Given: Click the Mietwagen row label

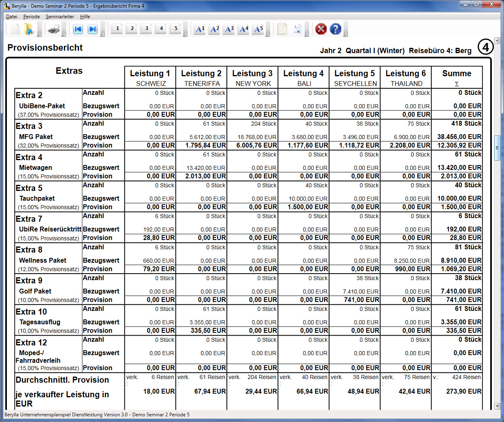Looking at the screenshot, I should pos(36,167).
